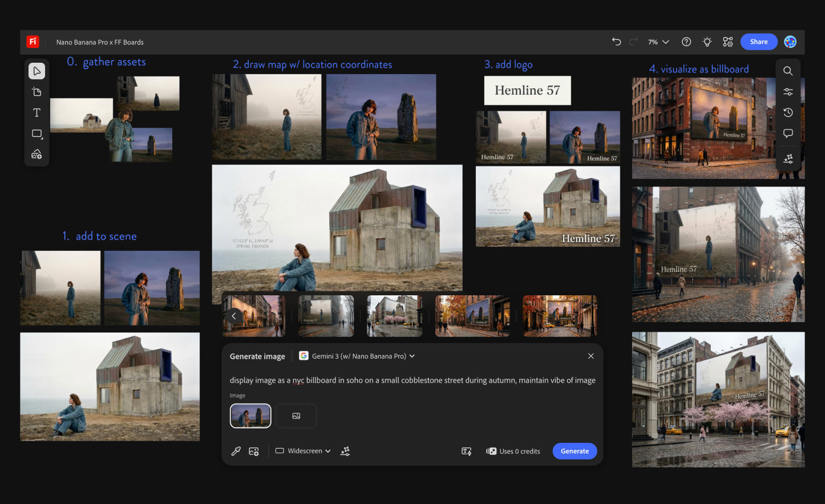Open the properties sliders panel icon
The height and width of the screenshot is (504, 825).
pos(788,92)
